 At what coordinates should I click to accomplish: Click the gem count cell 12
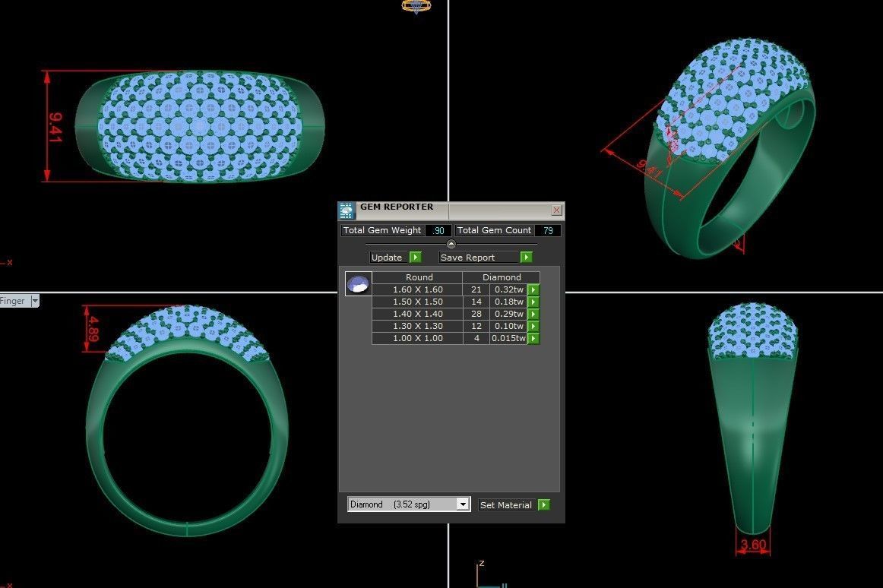[x=476, y=326]
